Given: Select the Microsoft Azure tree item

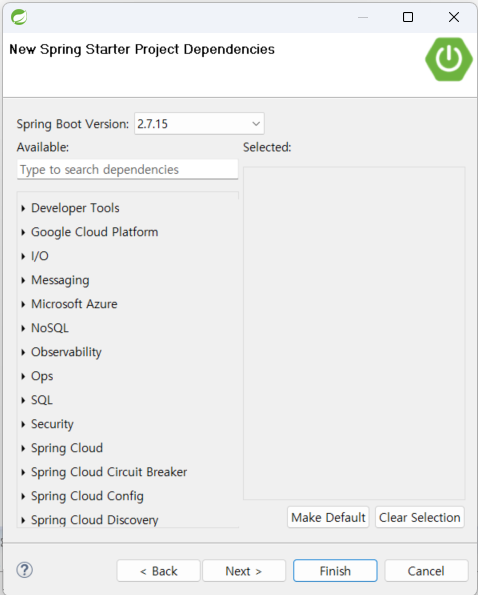Looking at the screenshot, I should coord(74,304).
